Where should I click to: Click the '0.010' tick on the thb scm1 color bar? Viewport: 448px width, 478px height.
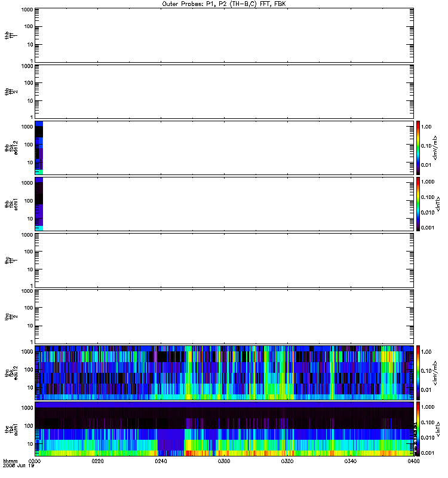(x=428, y=213)
